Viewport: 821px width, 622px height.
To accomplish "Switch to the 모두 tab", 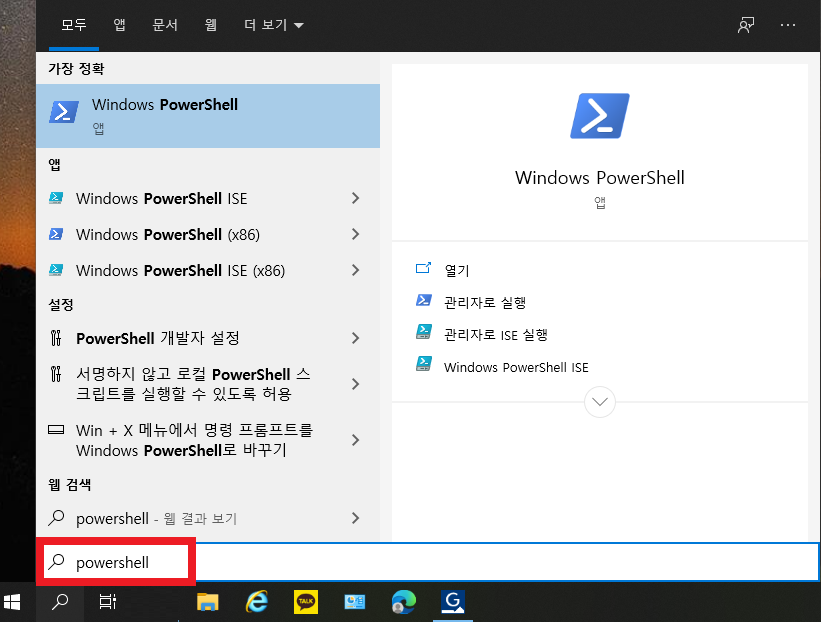I will [74, 25].
